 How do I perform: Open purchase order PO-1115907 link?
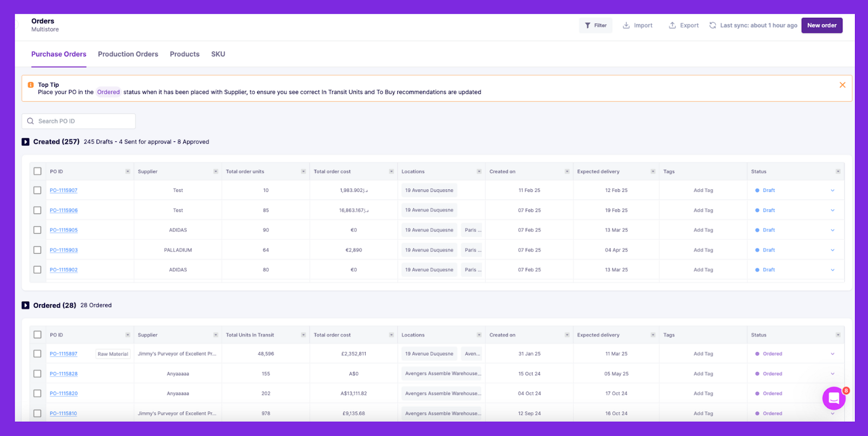pyautogui.click(x=63, y=190)
